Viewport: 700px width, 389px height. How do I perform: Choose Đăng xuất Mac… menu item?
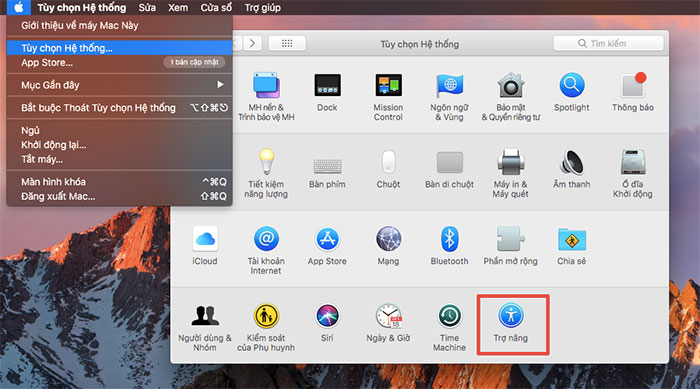[x=120, y=196]
